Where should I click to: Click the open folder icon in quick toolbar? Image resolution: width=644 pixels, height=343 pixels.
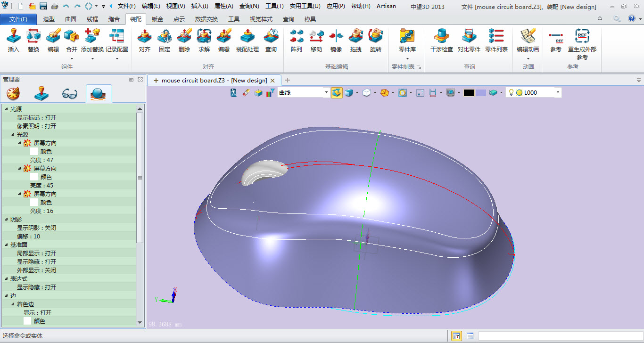(x=32, y=6)
